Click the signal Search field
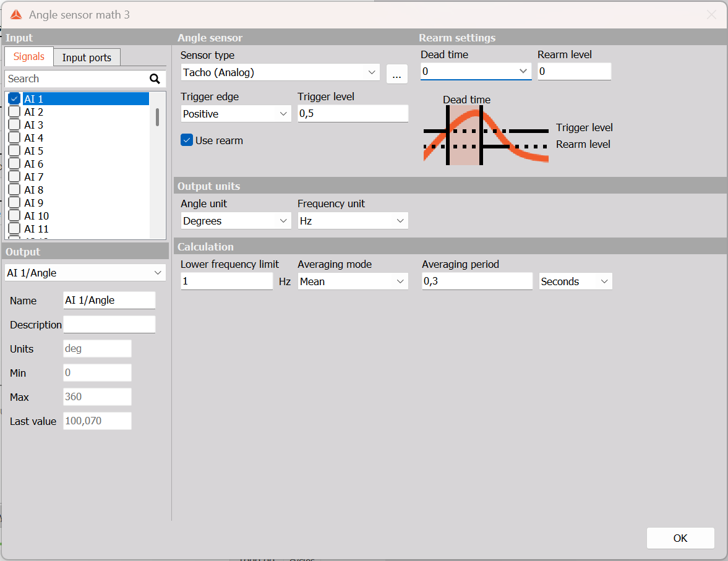 click(77, 79)
